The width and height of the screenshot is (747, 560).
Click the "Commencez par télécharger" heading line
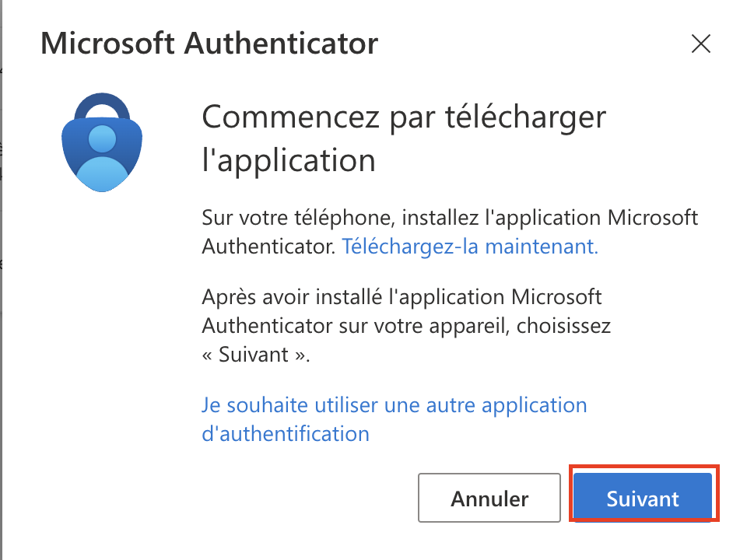403,118
